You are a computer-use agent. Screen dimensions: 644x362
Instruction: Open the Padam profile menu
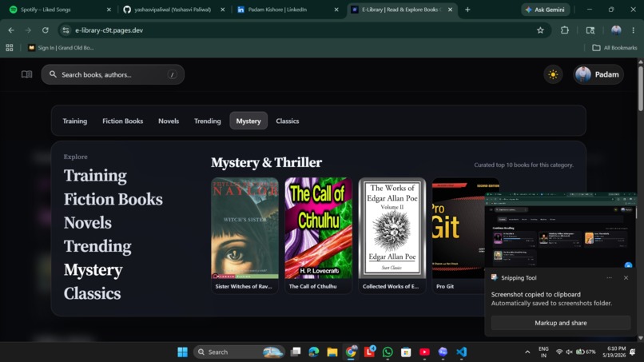pyautogui.click(x=598, y=74)
